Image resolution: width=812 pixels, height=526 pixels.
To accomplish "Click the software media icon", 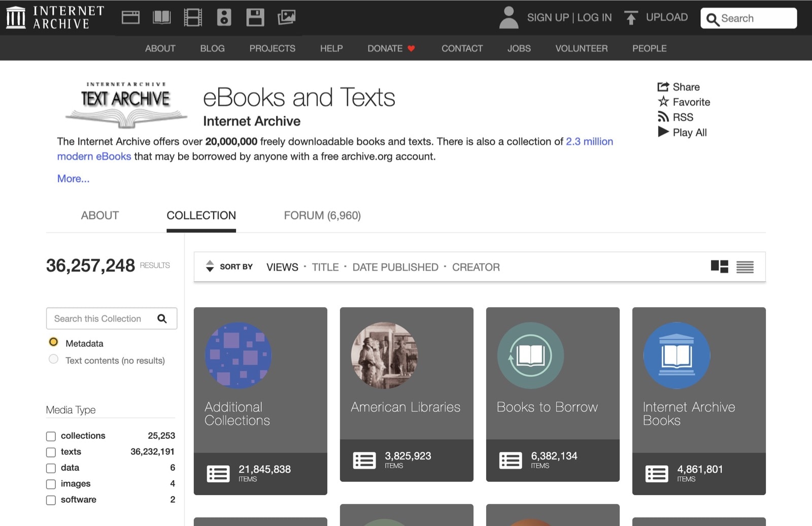I will pos(255,17).
